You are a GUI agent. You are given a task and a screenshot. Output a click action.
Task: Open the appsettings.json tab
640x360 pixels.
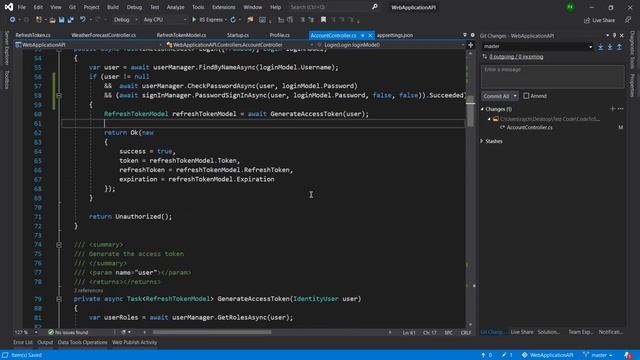395,35
